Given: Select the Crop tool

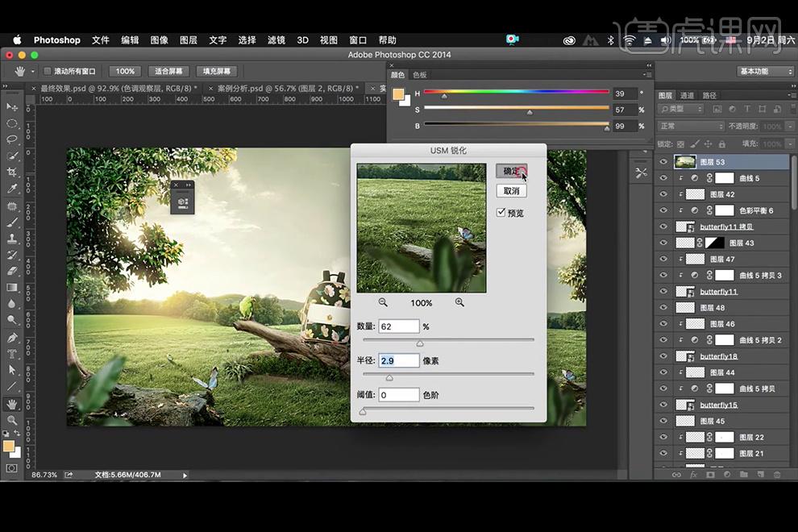Looking at the screenshot, I should click(12, 172).
